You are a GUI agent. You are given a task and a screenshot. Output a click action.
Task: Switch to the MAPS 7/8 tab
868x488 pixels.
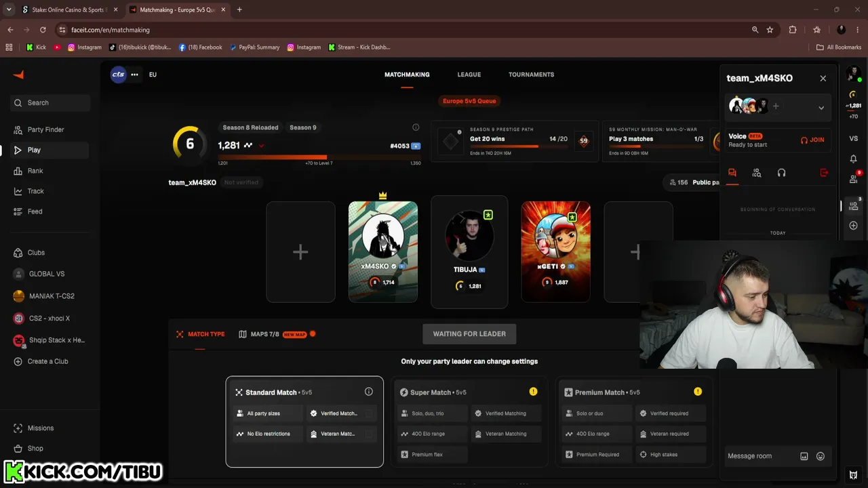click(x=277, y=334)
